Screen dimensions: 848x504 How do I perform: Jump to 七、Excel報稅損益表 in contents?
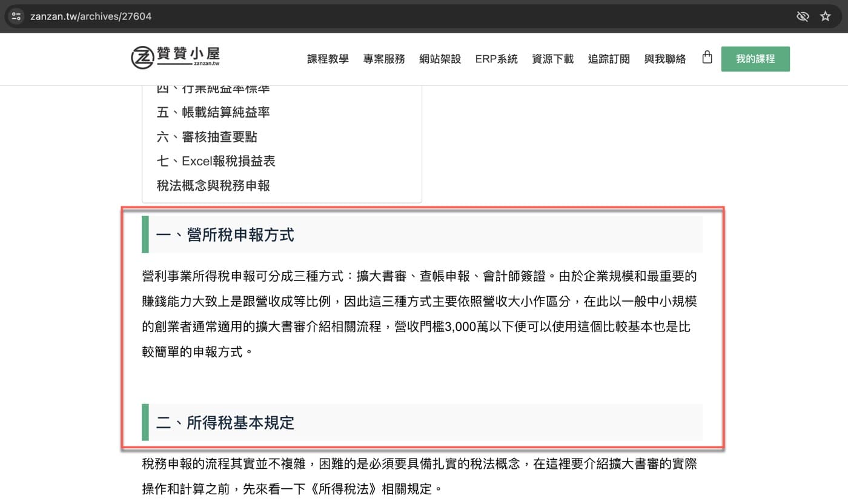[x=216, y=161]
